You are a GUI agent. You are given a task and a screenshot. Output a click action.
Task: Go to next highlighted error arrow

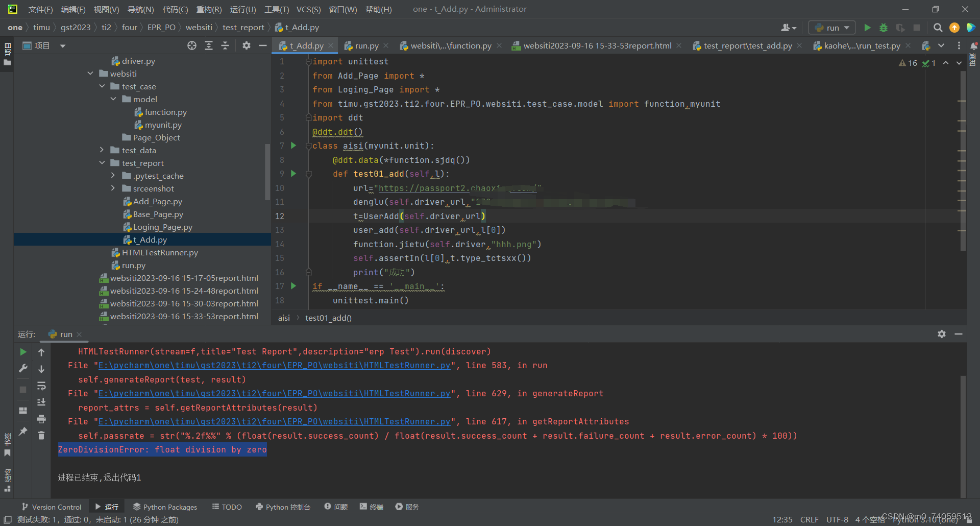coord(959,63)
